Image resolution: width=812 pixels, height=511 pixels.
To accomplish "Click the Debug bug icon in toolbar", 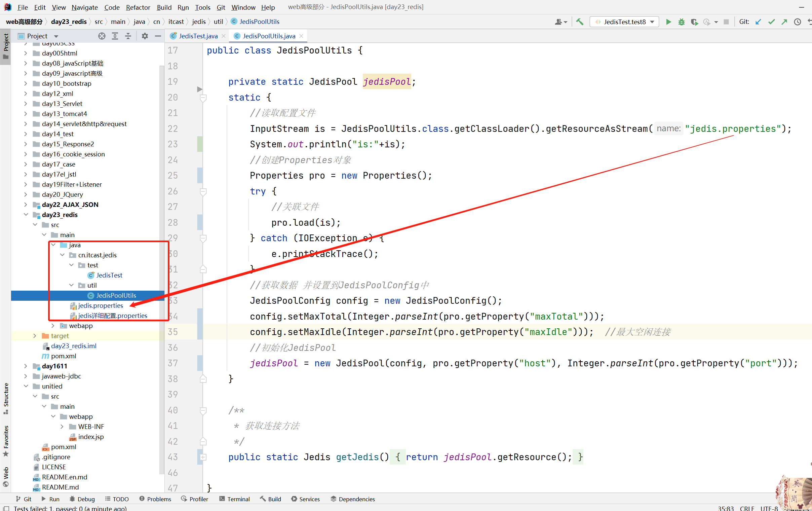I will click(681, 22).
